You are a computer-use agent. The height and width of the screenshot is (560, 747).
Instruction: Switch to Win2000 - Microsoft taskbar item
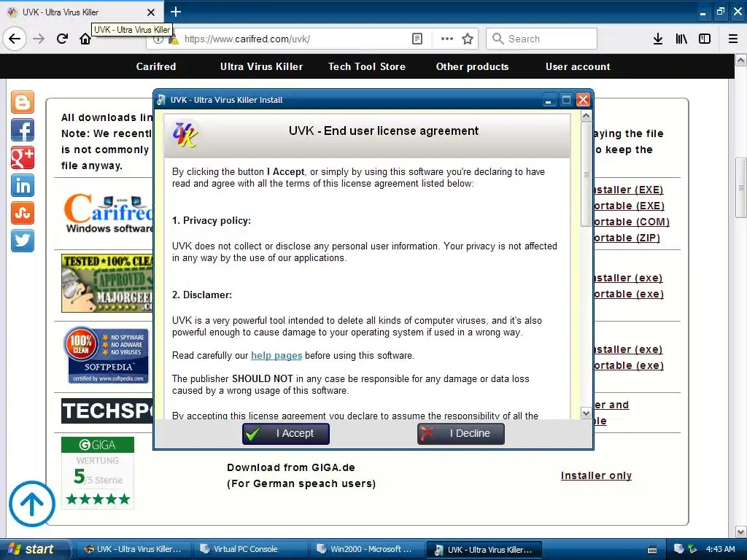[365, 549]
